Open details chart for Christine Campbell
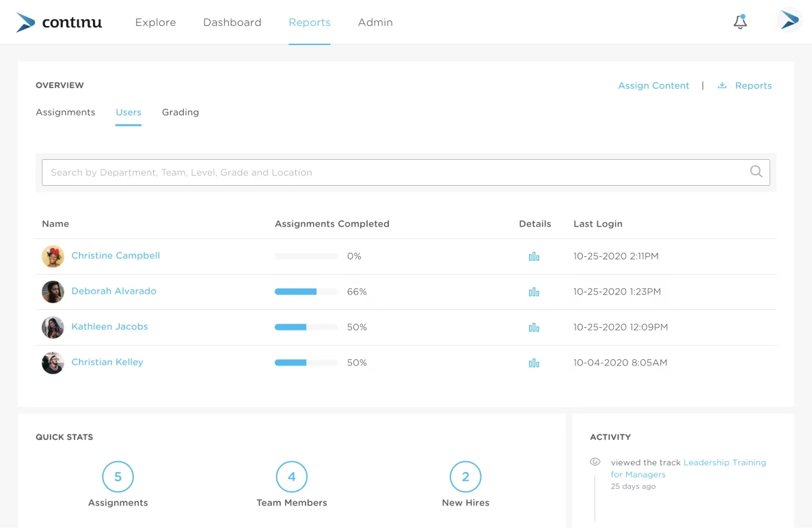Screen dimensions: 812x528 (534, 256)
